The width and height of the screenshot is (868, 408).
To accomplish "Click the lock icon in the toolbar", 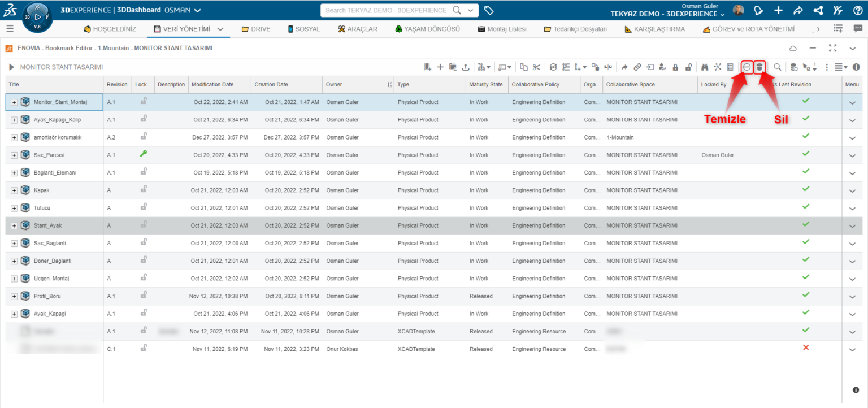I will (x=675, y=67).
